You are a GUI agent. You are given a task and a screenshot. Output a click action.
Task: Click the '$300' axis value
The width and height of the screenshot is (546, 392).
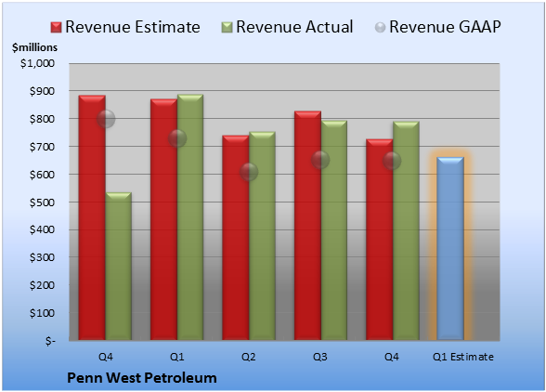pyautogui.click(x=42, y=257)
